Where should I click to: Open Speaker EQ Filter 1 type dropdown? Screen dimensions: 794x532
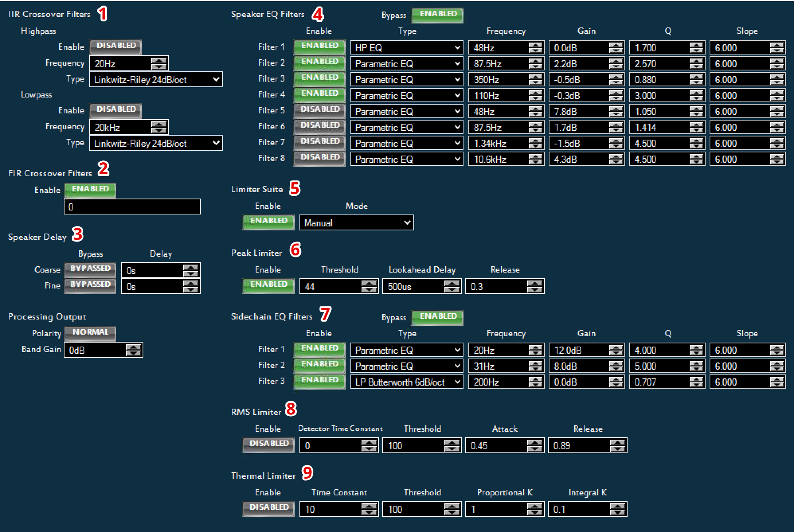click(407, 47)
